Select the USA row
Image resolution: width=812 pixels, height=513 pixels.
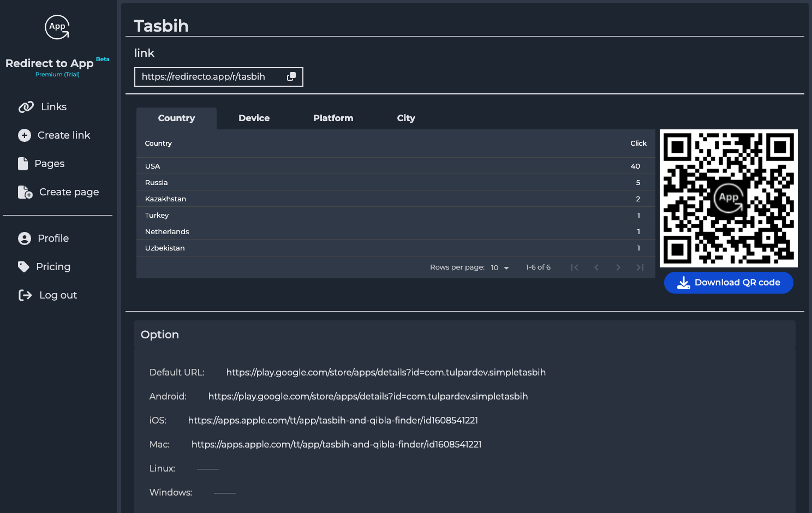396,166
